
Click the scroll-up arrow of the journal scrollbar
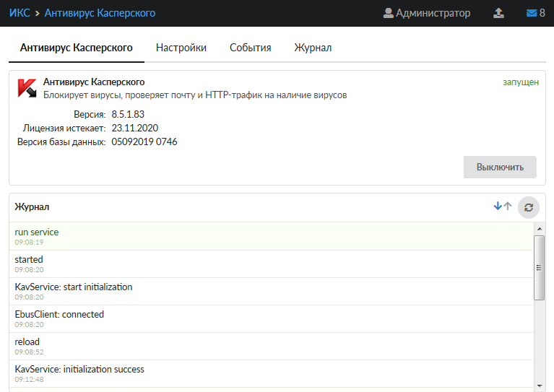click(540, 229)
